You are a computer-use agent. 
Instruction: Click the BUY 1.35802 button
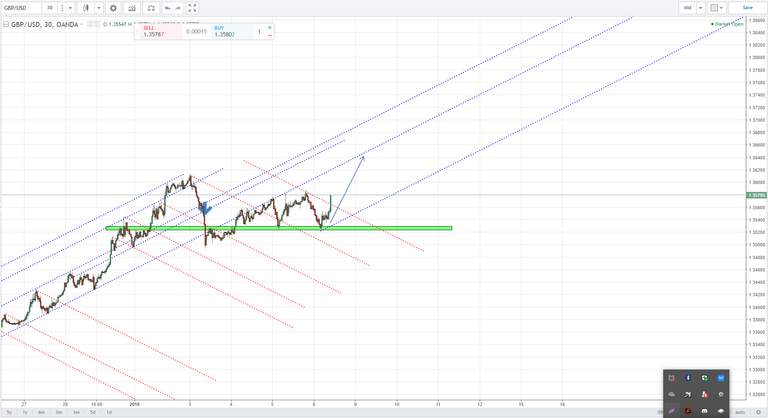point(232,31)
